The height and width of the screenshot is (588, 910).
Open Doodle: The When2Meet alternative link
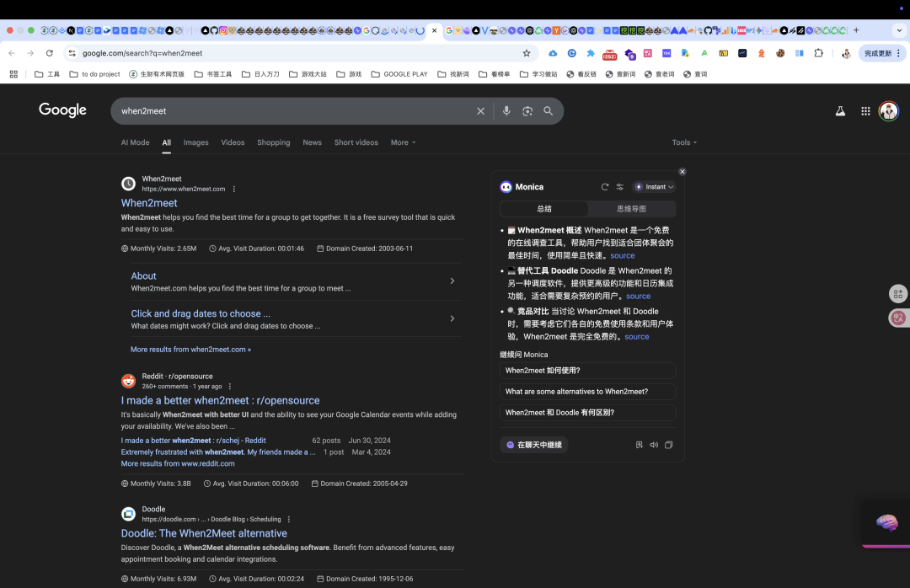[x=204, y=533]
